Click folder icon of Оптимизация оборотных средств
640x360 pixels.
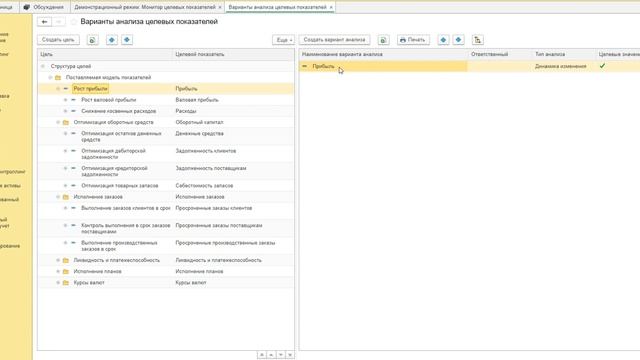pyautogui.click(x=66, y=122)
